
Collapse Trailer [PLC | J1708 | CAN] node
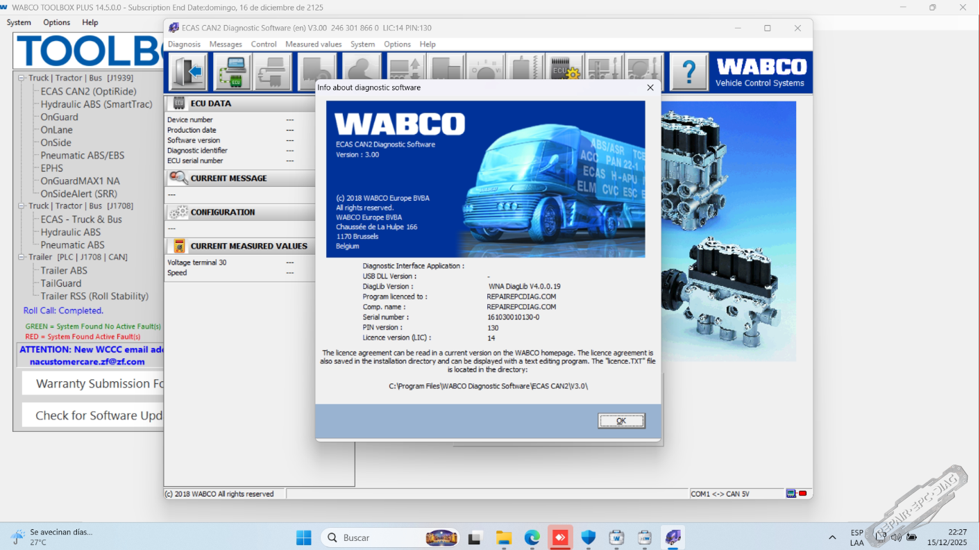pyautogui.click(x=22, y=257)
